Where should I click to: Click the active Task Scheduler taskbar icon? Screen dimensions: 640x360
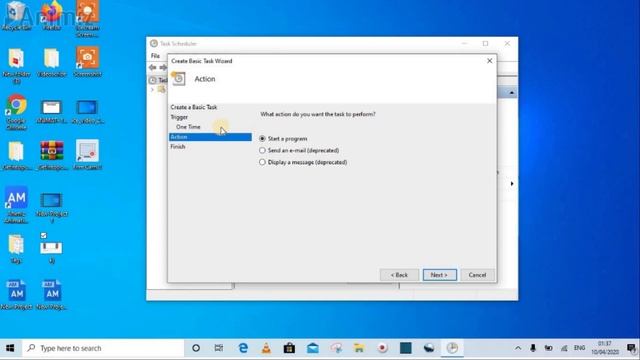pos(452,348)
